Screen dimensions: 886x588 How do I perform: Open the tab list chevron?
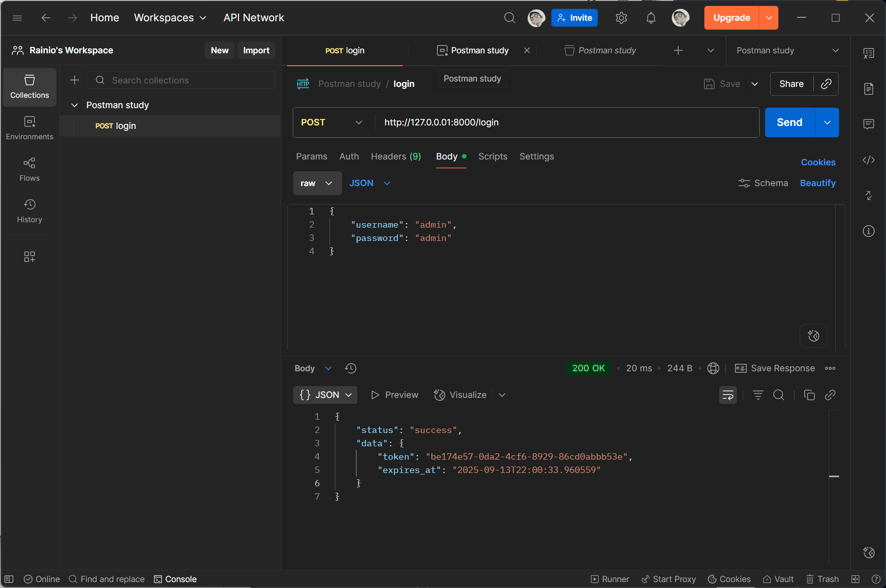coord(711,50)
